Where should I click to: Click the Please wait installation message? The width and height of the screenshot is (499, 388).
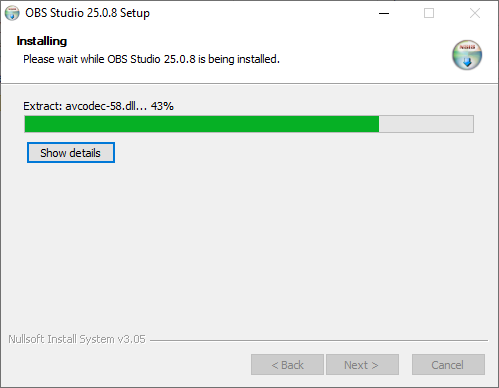[x=151, y=59]
